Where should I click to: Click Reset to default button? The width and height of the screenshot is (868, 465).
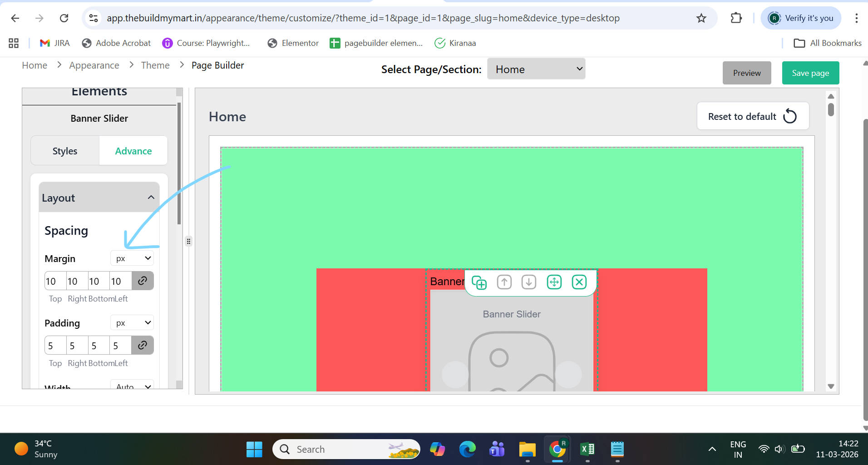coord(753,116)
